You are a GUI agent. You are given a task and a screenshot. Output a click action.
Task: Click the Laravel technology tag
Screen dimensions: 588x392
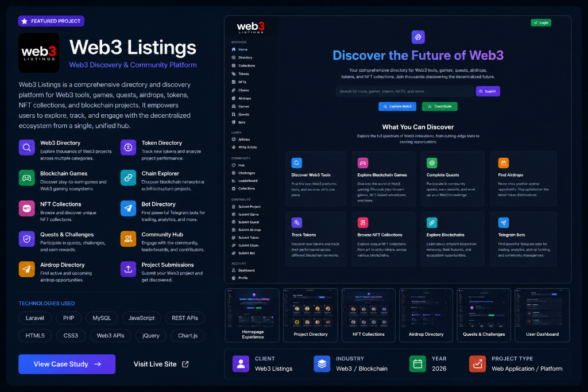[35, 318]
